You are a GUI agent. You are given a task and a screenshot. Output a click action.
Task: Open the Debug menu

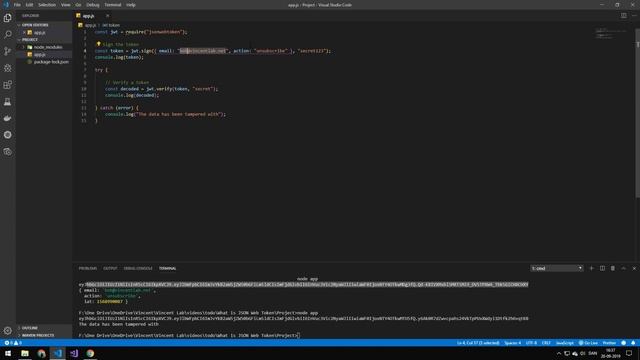coord(93,5)
